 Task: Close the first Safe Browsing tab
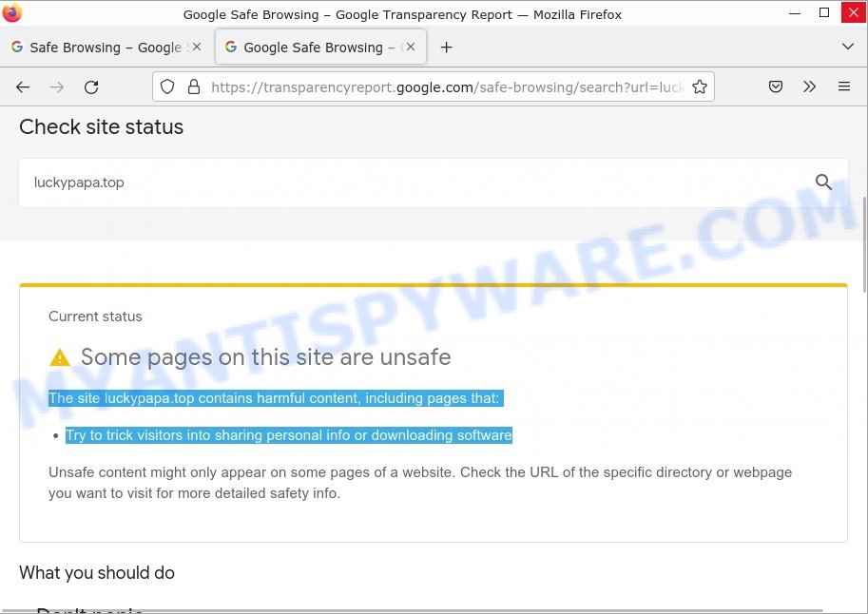pyautogui.click(x=197, y=48)
